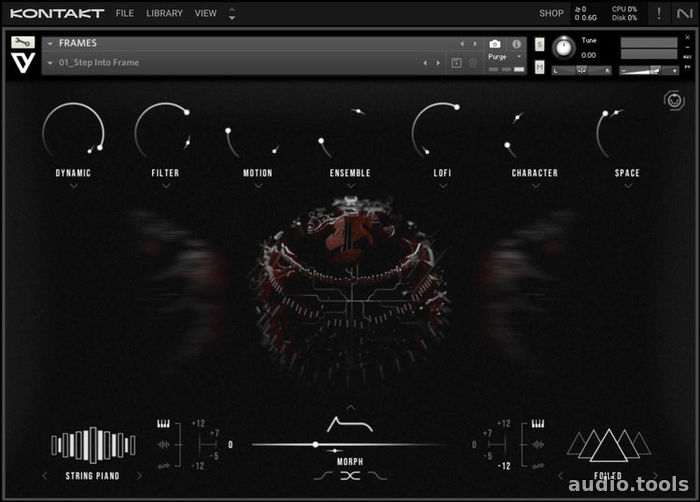Click left source link icon

pyautogui.click(x=163, y=466)
